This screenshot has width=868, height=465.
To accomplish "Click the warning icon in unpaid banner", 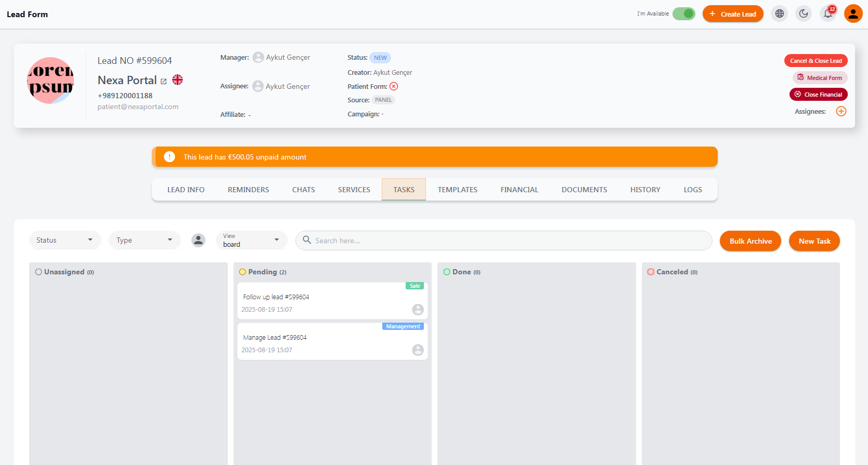I will [x=170, y=157].
